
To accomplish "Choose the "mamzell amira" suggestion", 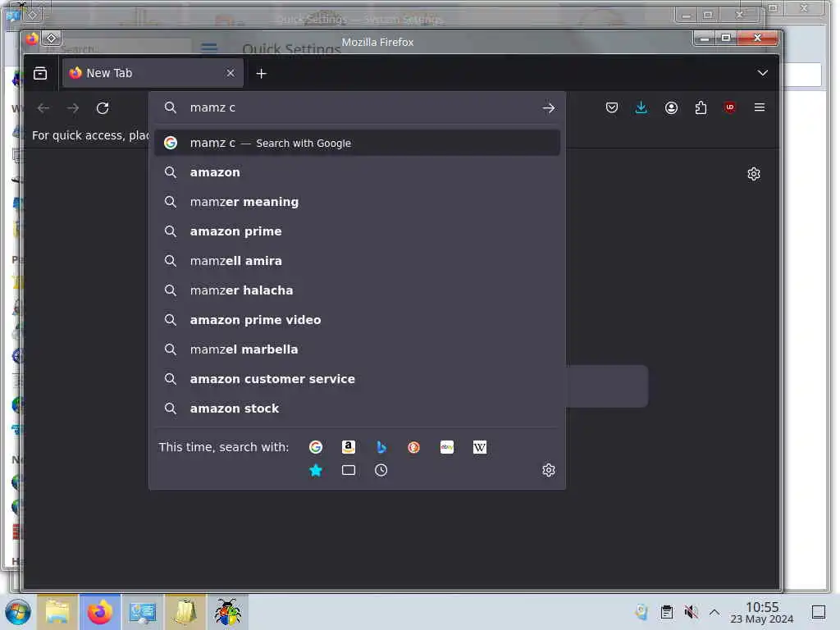I will (358, 261).
